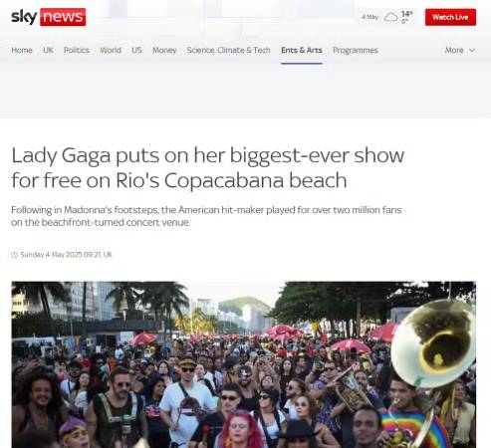Screen dimensions: 491x448
Task: Click the cloud weather icon
Action: [390, 17]
